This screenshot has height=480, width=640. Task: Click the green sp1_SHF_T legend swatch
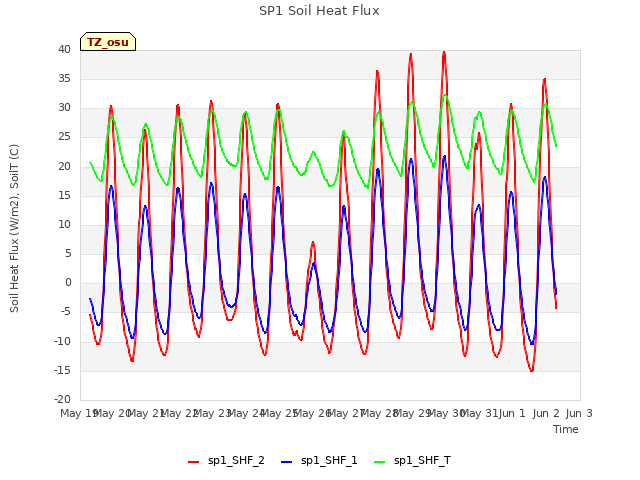click(380, 462)
